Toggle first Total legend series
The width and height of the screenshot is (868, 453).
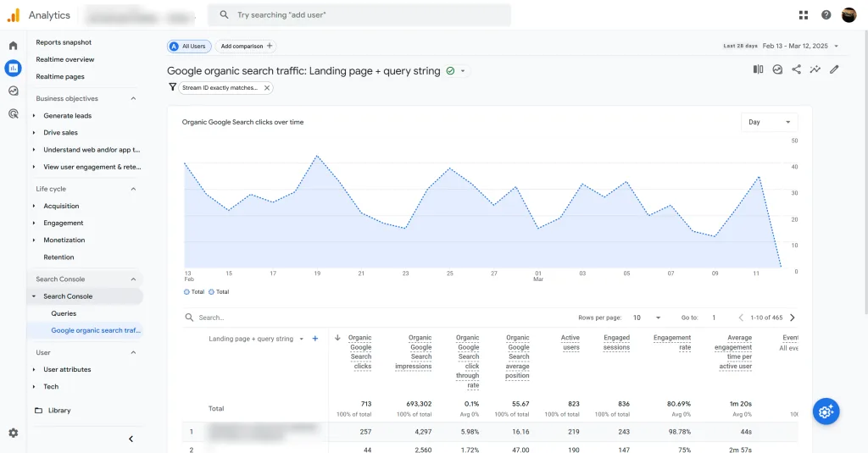pyautogui.click(x=194, y=291)
